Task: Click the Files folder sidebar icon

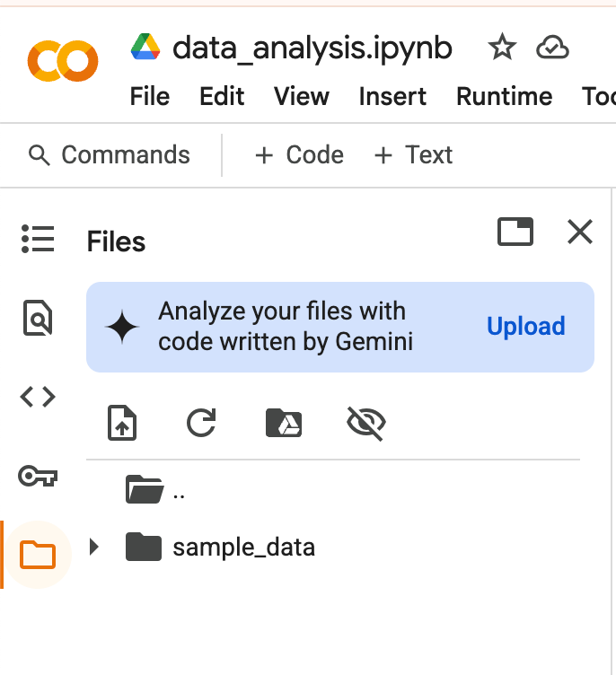Action: pos(38,555)
